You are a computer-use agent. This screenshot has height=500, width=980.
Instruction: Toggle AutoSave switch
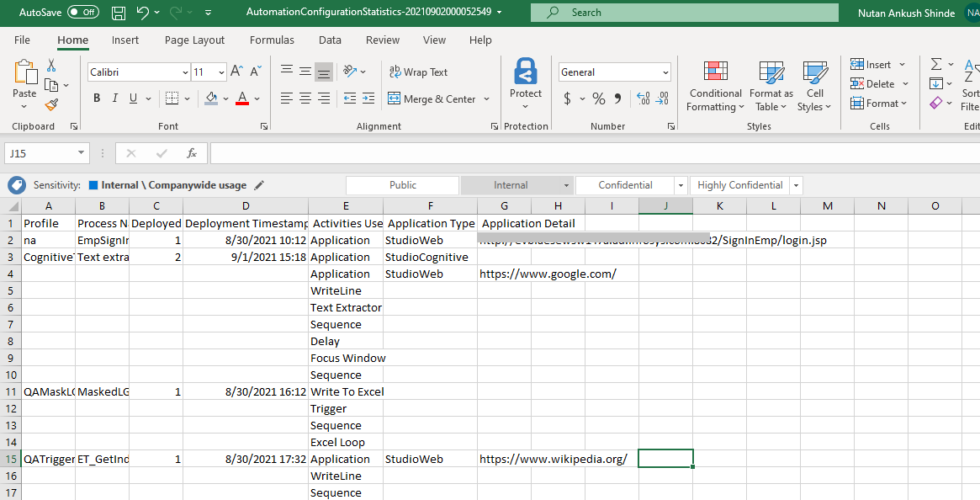click(x=82, y=13)
